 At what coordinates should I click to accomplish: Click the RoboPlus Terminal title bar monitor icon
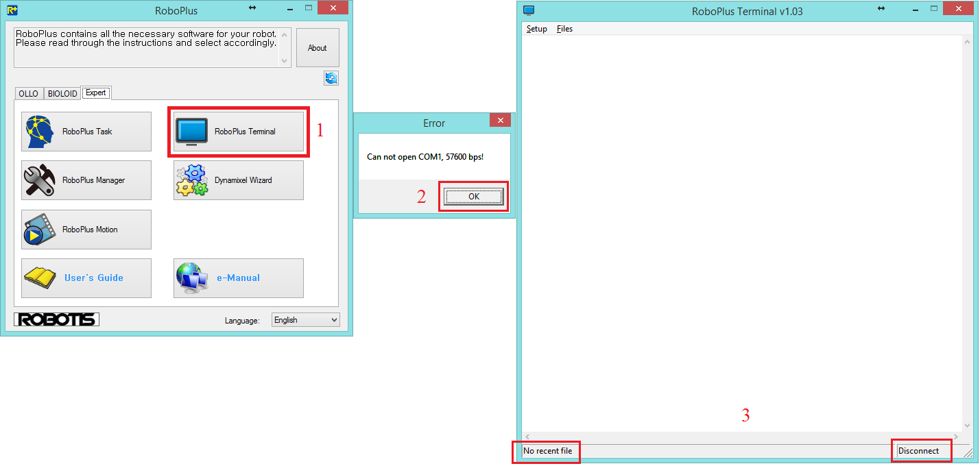[528, 10]
